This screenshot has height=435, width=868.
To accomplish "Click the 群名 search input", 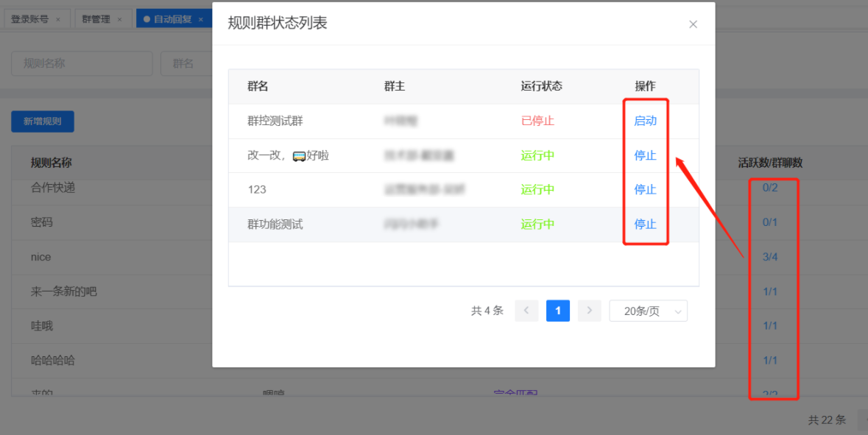I will (186, 63).
